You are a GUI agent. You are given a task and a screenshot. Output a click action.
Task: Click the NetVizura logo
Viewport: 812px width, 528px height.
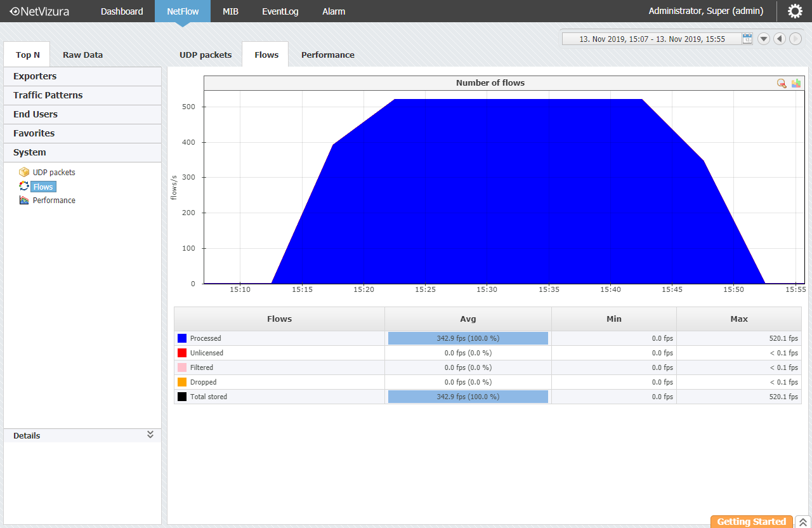(x=39, y=11)
